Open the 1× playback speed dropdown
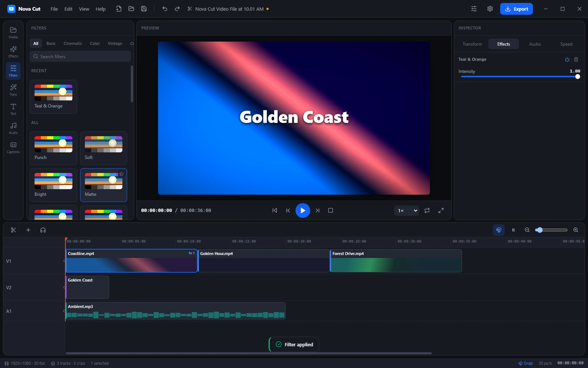The height and width of the screenshot is (368, 588). pyautogui.click(x=407, y=210)
